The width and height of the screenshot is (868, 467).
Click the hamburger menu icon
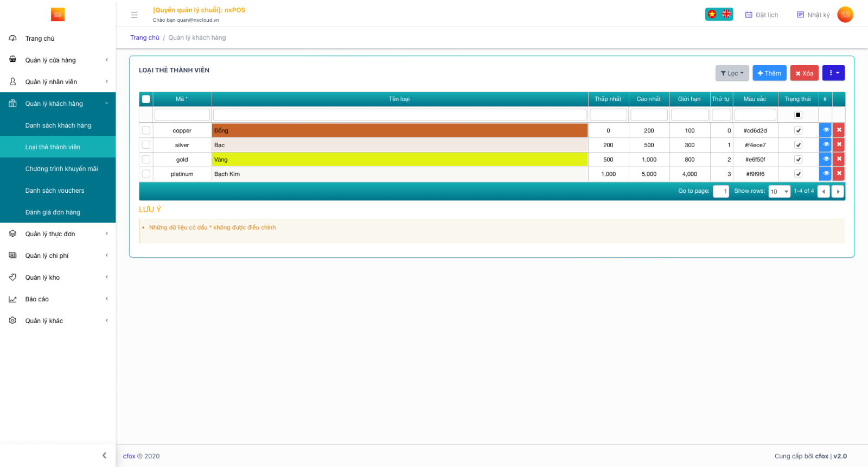134,15
